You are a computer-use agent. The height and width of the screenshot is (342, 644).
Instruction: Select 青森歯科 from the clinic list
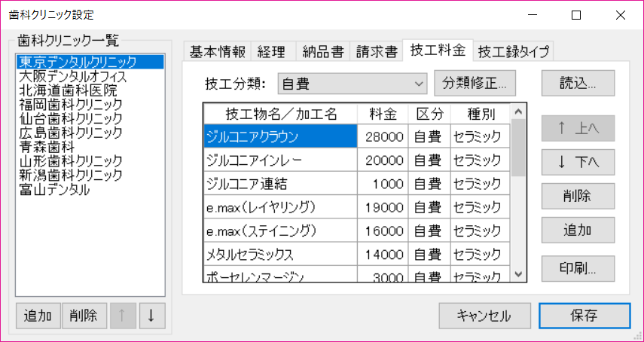point(47,147)
